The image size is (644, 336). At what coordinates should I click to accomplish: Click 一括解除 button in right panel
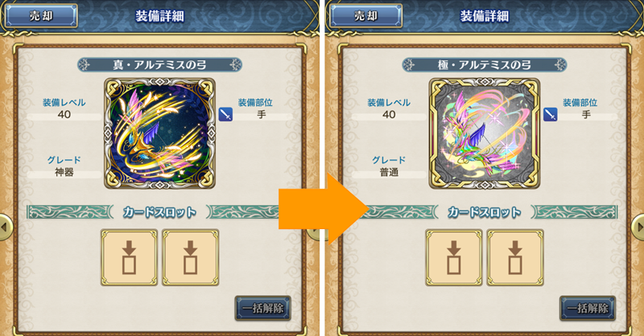coord(588,308)
